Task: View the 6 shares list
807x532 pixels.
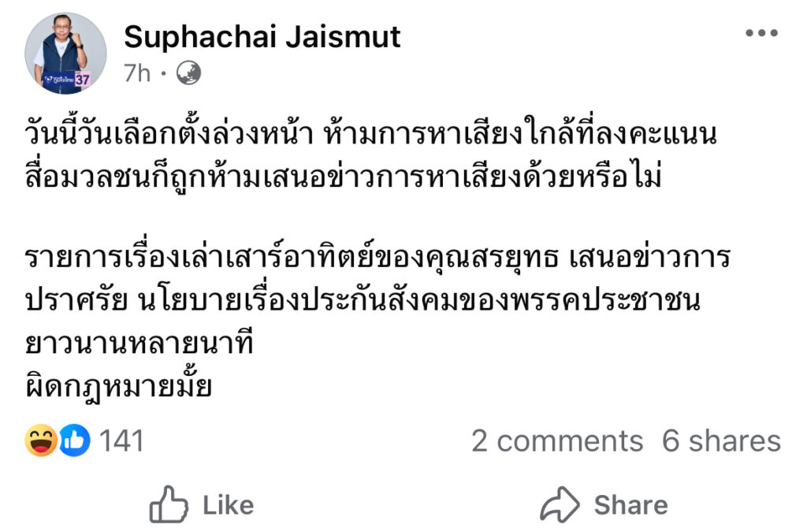Action: [x=721, y=441]
